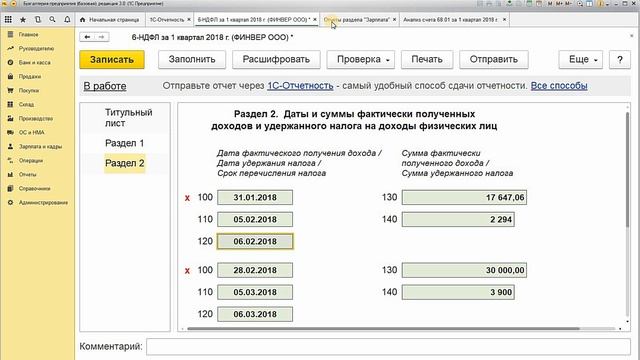This screenshot has height=360, width=640.
Task: Go forward with the right arrow button
Action: tap(101, 37)
